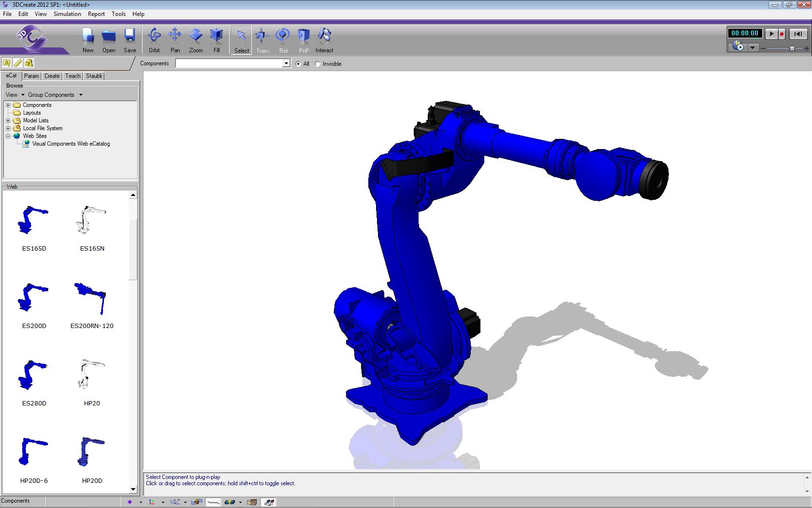Toggle the dashed path line icon
This screenshot has width=812, height=508.
[x=213, y=502]
